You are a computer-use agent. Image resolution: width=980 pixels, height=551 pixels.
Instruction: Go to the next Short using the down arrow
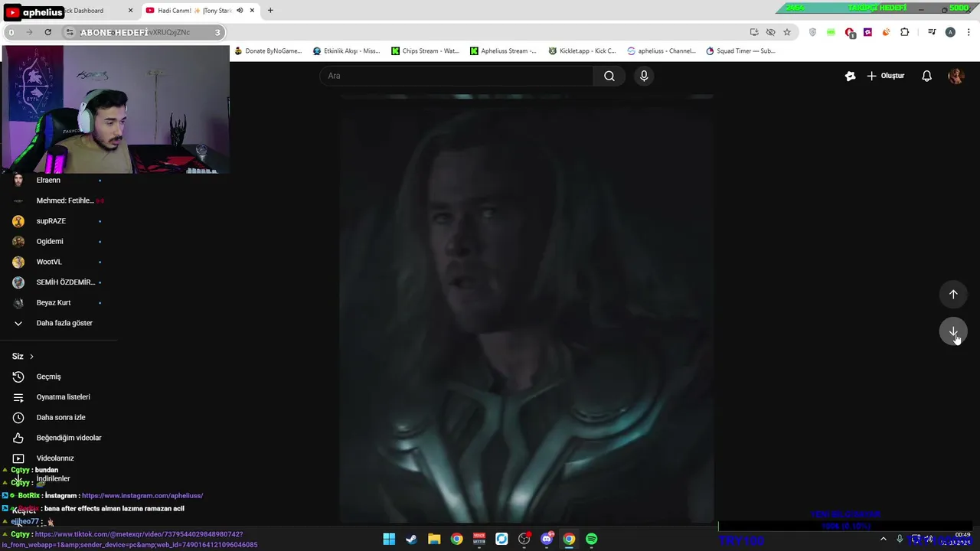click(953, 331)
